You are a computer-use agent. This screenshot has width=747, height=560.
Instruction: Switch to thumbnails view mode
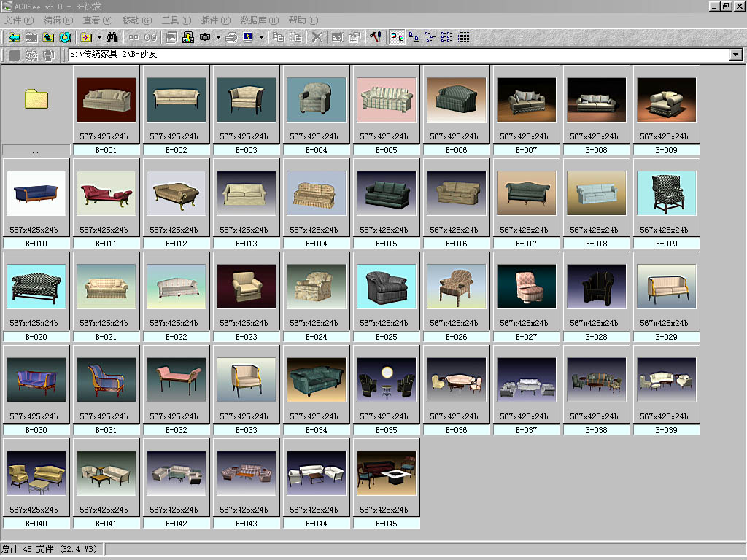398,37
